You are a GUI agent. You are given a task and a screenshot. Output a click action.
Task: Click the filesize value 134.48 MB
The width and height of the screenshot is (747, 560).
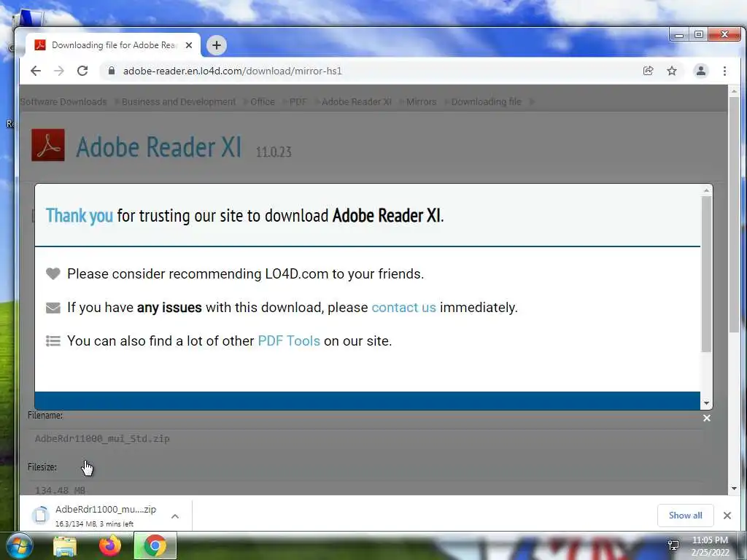click(60, 490)
